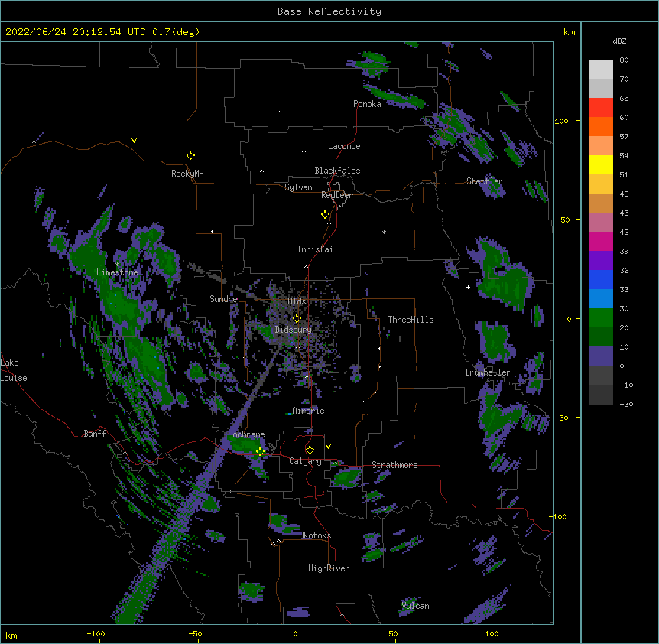
Task: Click the yellow diamond marker at Olds
Action: 297,318
